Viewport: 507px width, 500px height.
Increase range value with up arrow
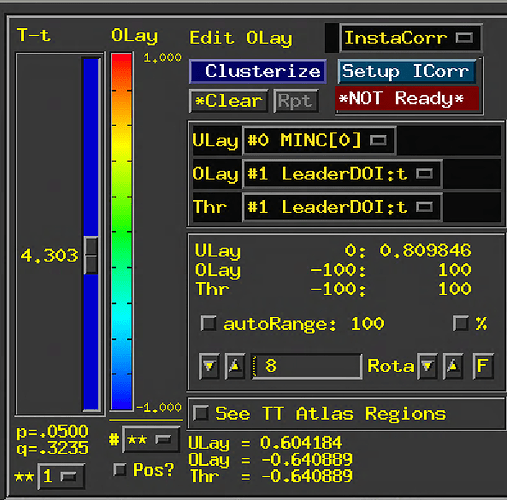(235, 366)
